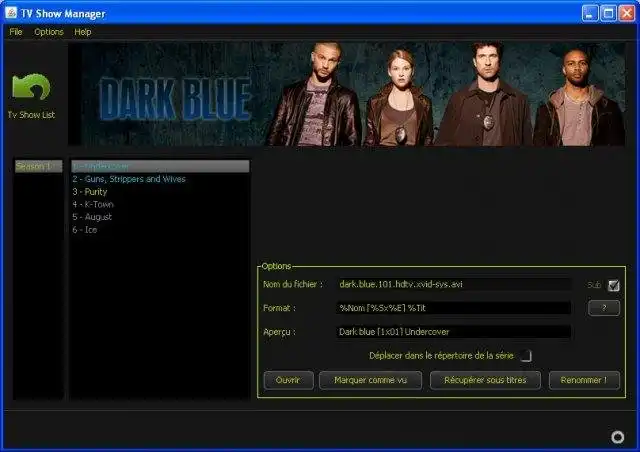The width and height of the screenshot is (640, 452).
Task: Click the circular status indicator in the status bar
Action: 617,437
